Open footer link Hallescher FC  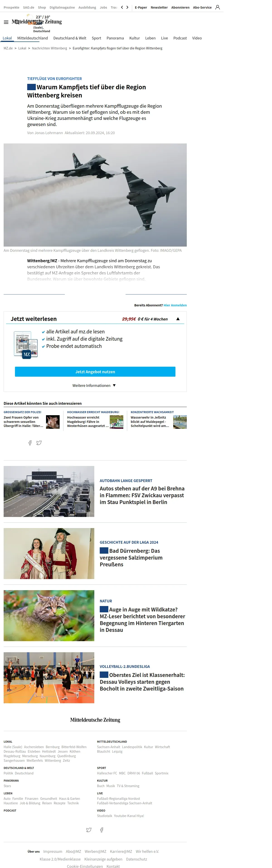click(107, 773)
